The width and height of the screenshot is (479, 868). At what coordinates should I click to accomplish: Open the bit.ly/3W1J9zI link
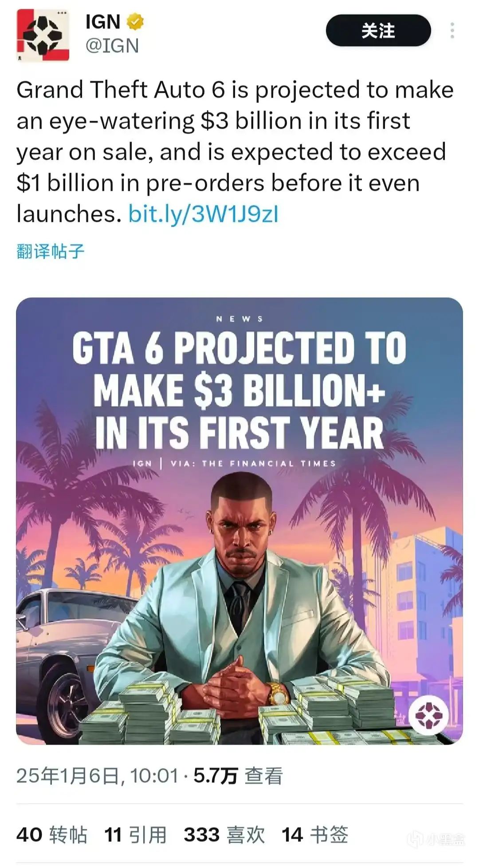pyautogui.click(x=203, y=214)
